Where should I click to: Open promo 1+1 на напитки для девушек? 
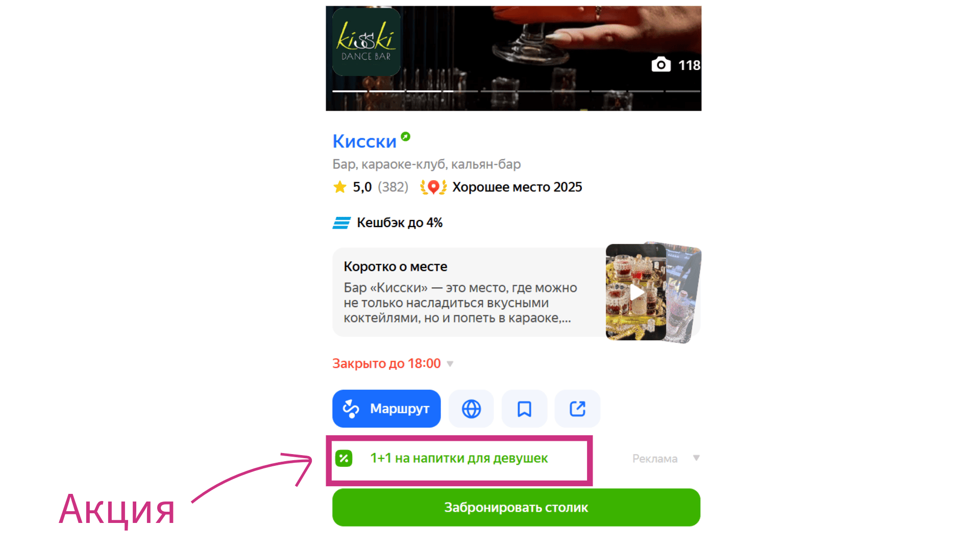pyautogui.click(x=459, y=458)
